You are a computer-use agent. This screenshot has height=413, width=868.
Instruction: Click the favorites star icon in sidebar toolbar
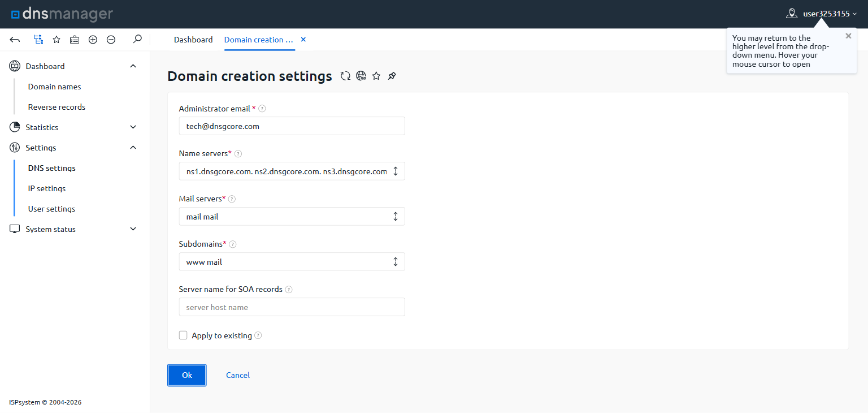(57, 40)
